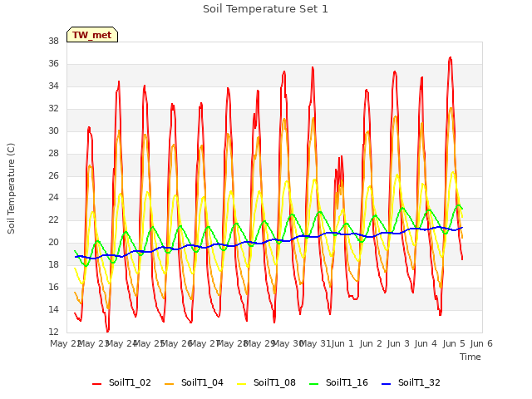Select the SoilT1_04 legend label
532x399 pixels.
point(202,382)
